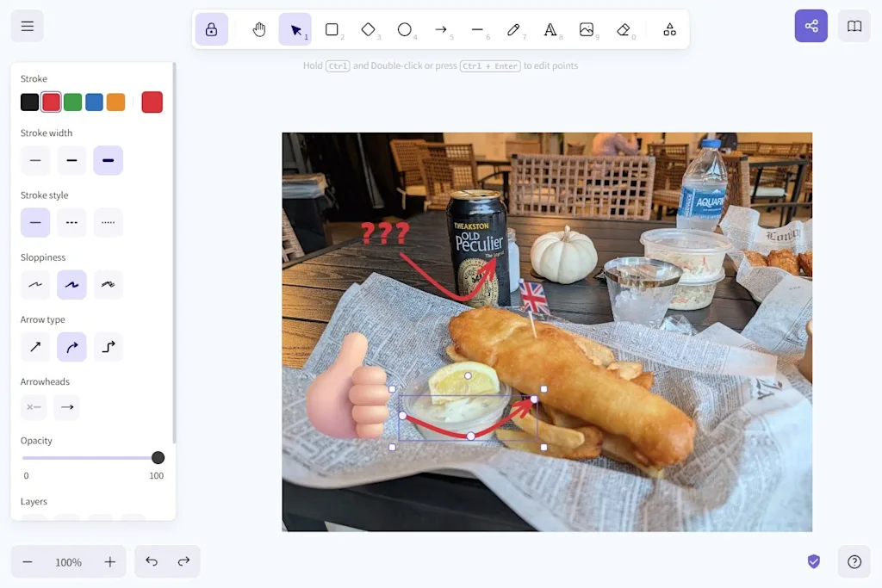Activate the Hand panning tool
This screenshot has height=588, width=882.
point(259,28)
